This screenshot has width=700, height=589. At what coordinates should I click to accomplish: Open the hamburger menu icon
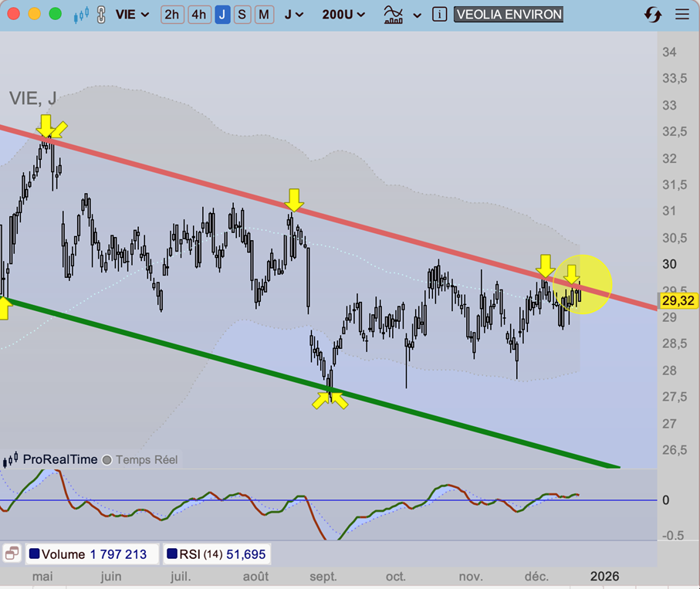681,15
